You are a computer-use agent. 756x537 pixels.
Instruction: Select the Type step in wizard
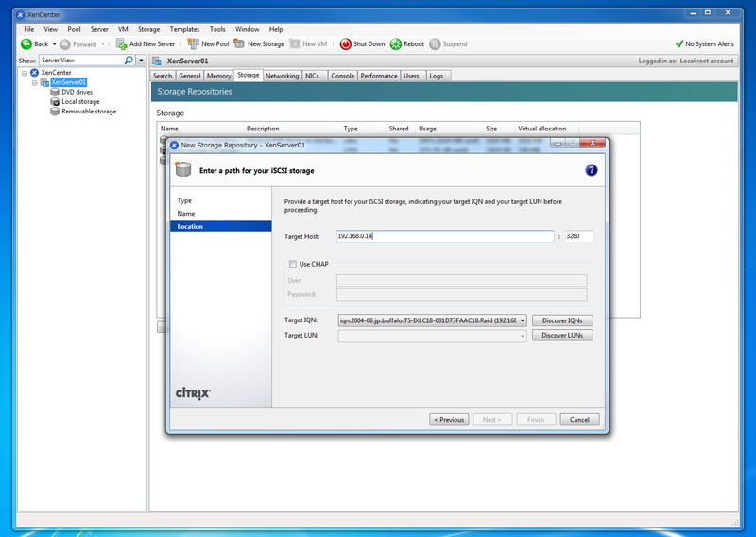coord(184,200)
